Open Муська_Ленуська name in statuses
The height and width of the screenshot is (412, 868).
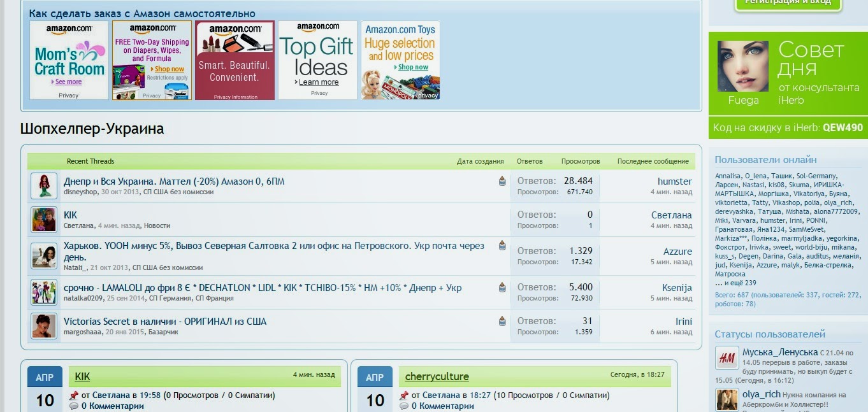point(780,352)
